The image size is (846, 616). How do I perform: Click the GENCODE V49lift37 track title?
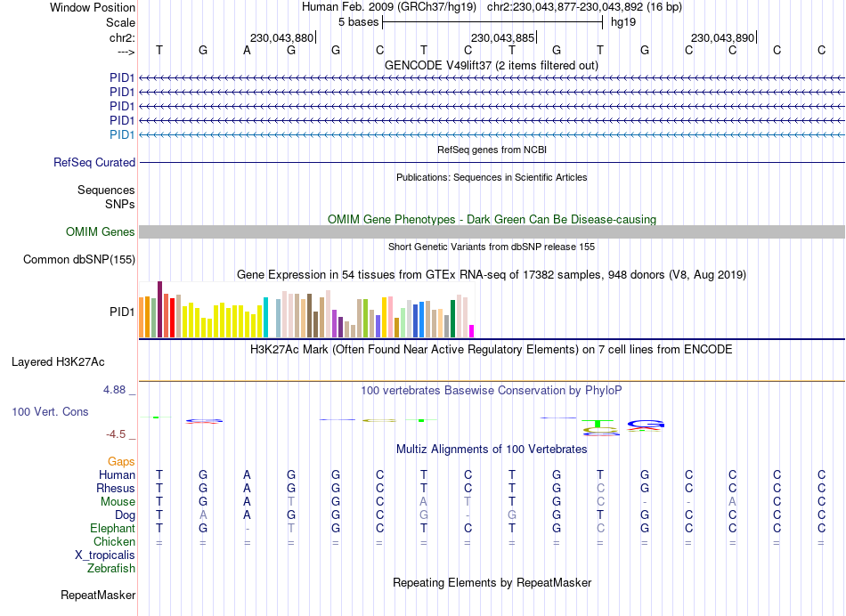tap(492, 65)
